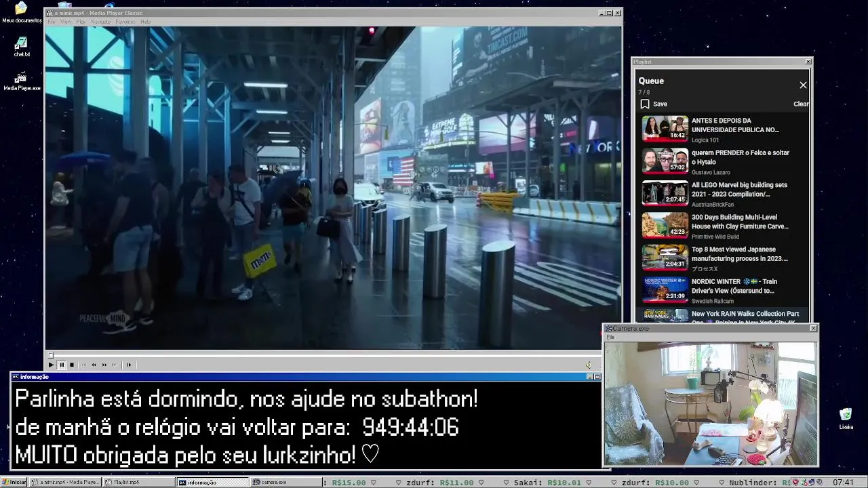Open the Play menu in Media Player Classic
Screen dimensions: 868x488
(x=81, y=22)
